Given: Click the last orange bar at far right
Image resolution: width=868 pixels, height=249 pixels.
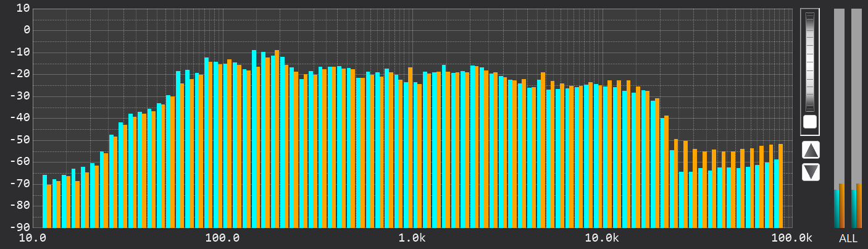Looking at the screenshot, I should point(780,185).
